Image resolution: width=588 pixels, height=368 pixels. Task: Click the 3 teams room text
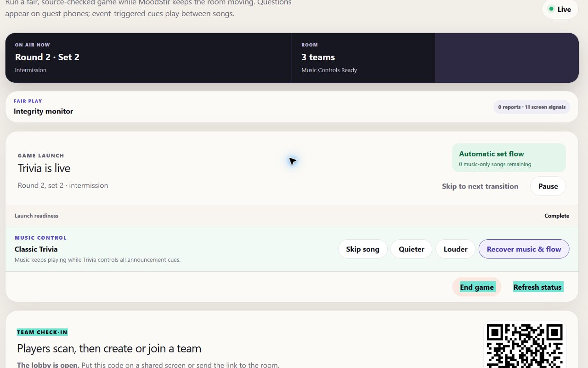tap(318, 57)
